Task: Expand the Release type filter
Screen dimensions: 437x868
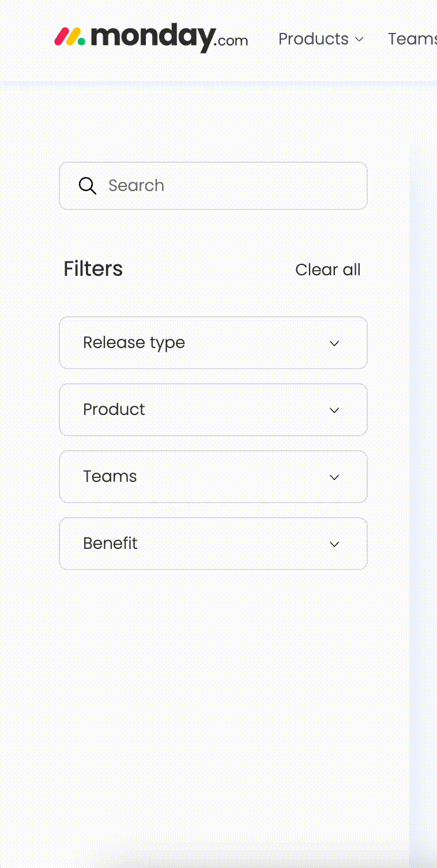Action: coord(213,342)
